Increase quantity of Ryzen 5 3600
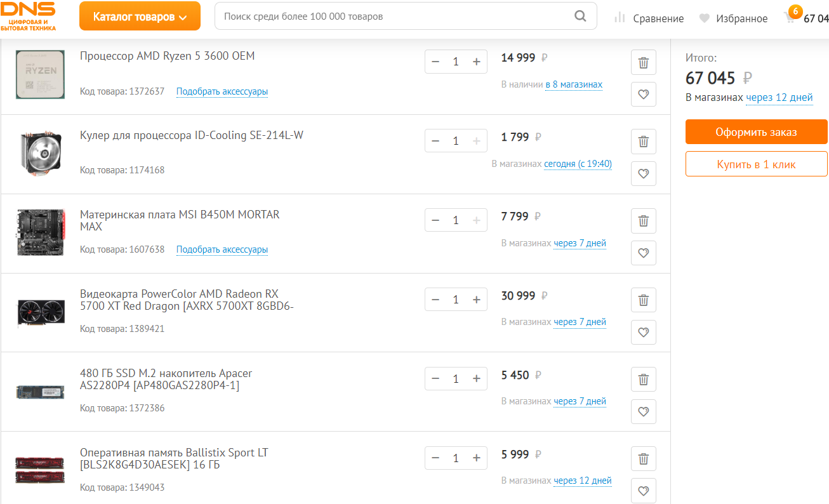 pyautogui.click(x=477, y=62)
